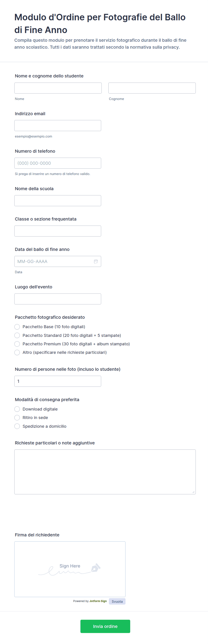Open the calendar date picker icon

[x=96, y=261]
